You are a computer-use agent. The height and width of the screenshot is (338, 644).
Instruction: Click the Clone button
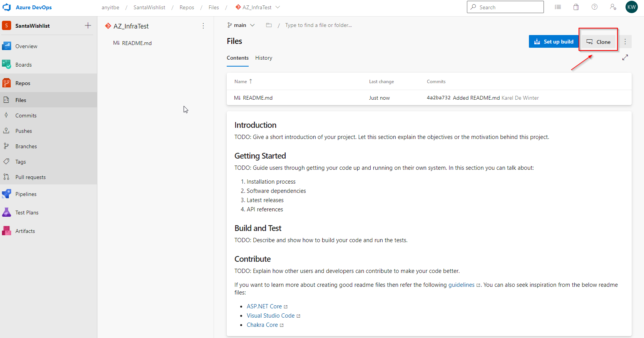[598, 42]
